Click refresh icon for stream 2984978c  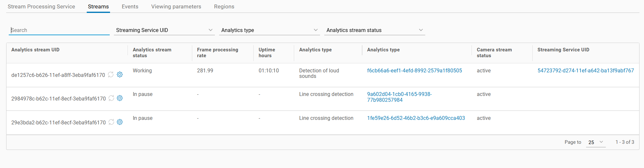point(111,98)
